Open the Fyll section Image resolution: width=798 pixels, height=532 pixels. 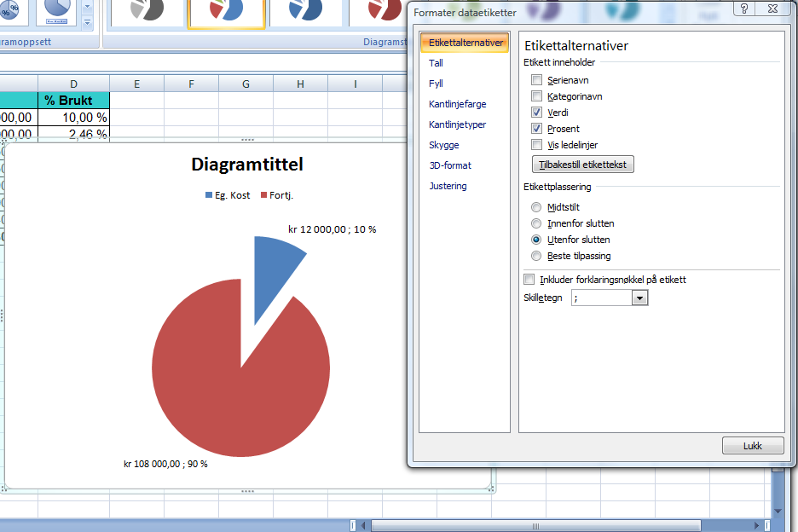coord(436,84)
